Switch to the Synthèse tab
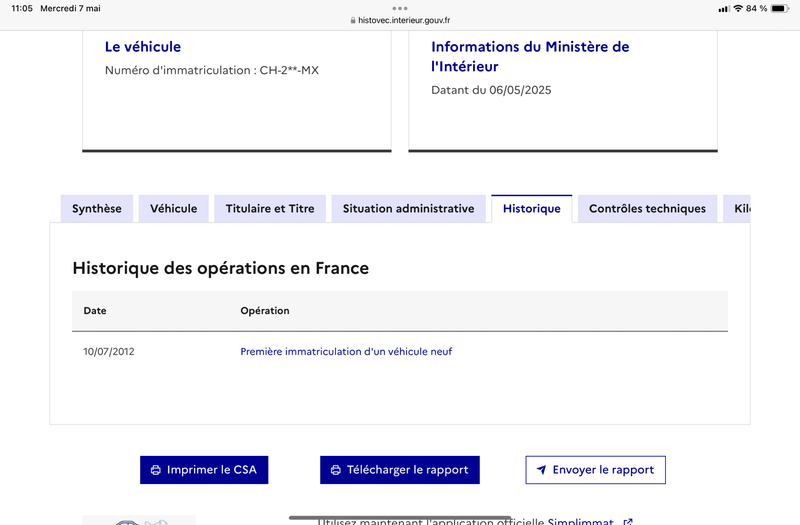800x525 pixels. [x=97, y=209]
